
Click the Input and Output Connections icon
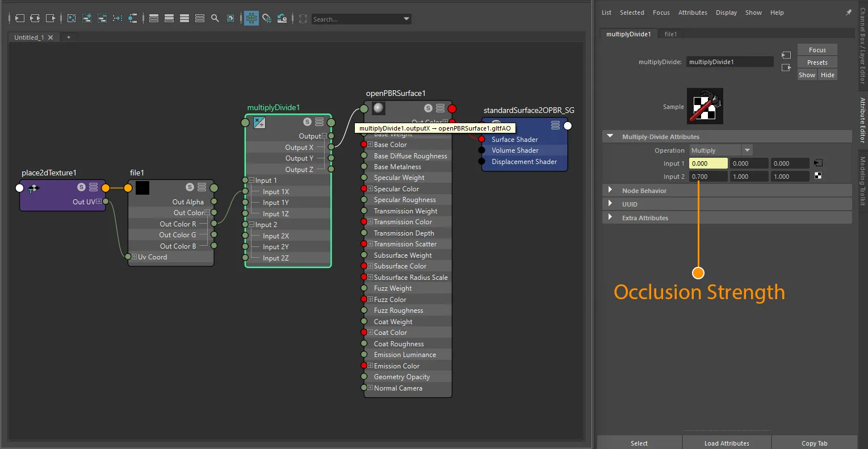[35, 18]
